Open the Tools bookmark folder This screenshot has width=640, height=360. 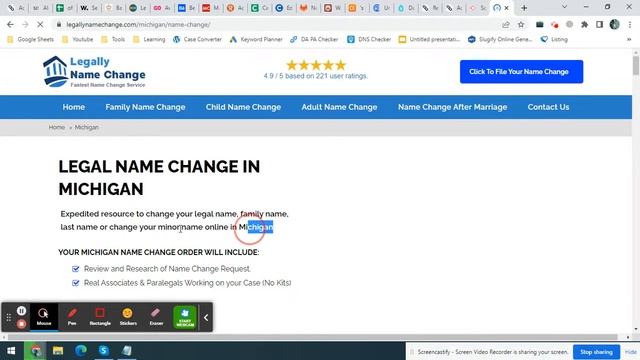[113, 40]
